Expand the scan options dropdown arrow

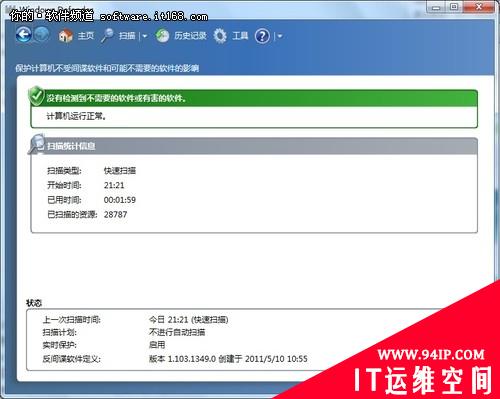(x=144, y=36)
